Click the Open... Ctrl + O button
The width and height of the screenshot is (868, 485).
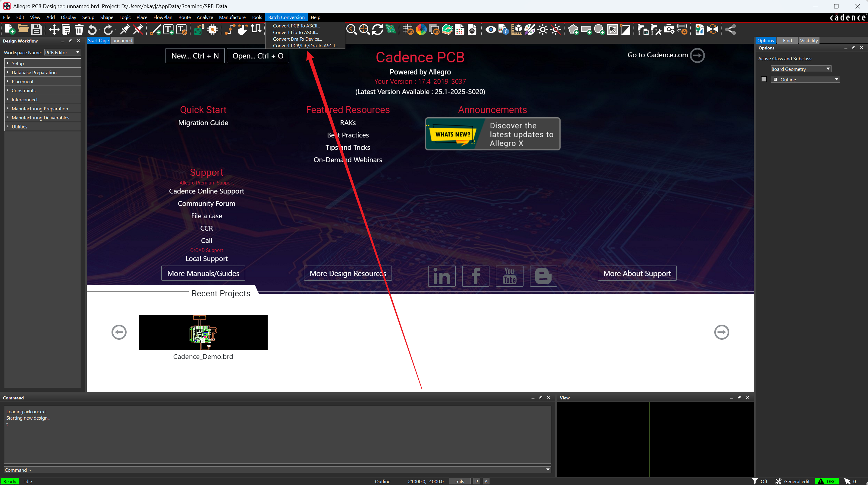pos(258,55)
